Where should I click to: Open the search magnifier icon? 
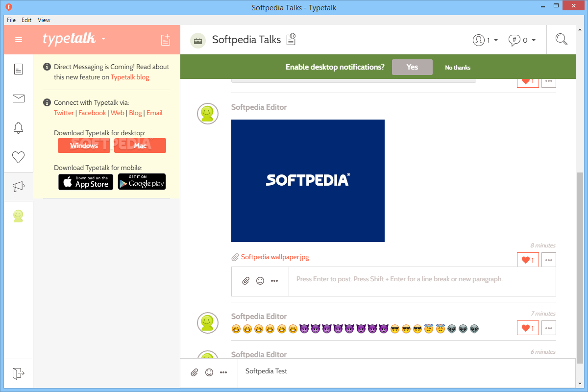562,39
